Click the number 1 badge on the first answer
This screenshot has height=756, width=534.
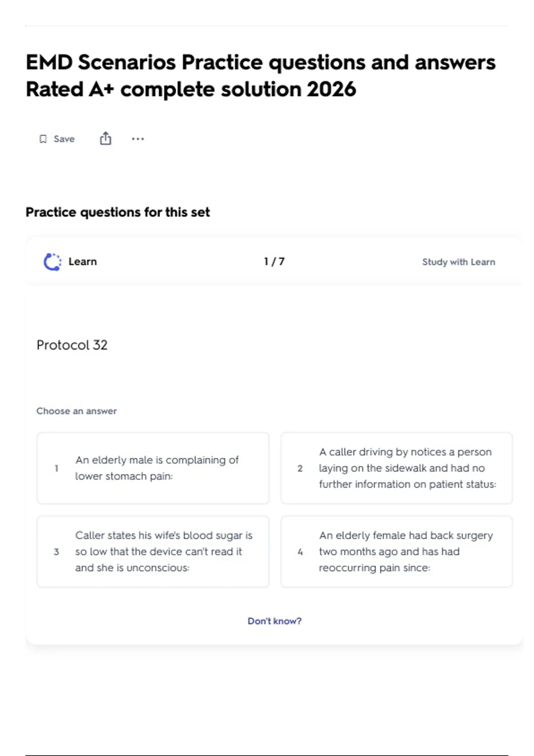pyautogui.click(x=57, y=468)
